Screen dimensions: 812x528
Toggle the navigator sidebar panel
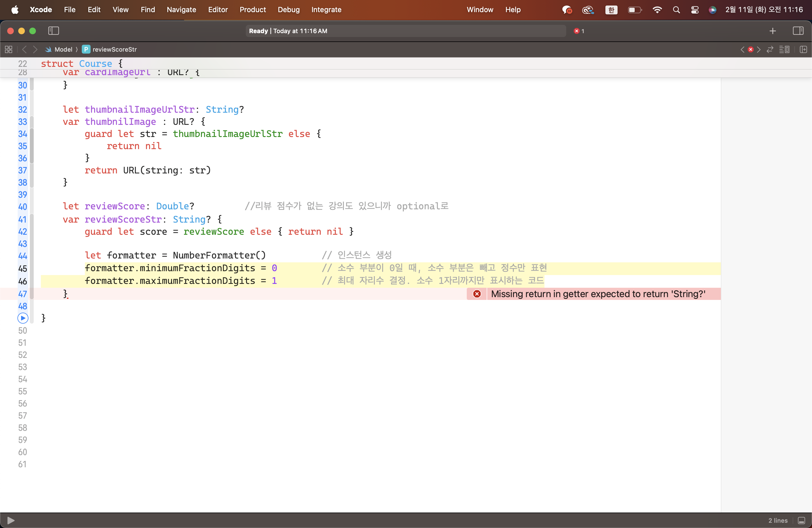coord(54,31)
